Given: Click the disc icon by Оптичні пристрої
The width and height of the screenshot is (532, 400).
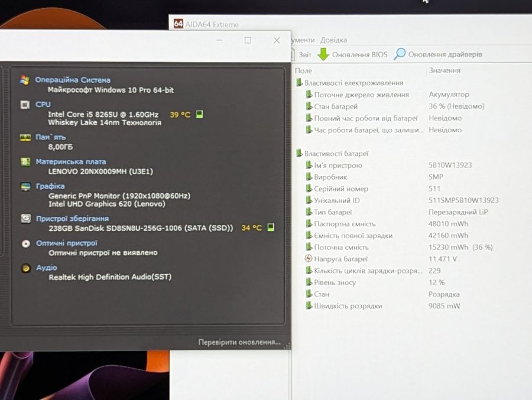Looking at the screenshot, I should pos(26,243).
